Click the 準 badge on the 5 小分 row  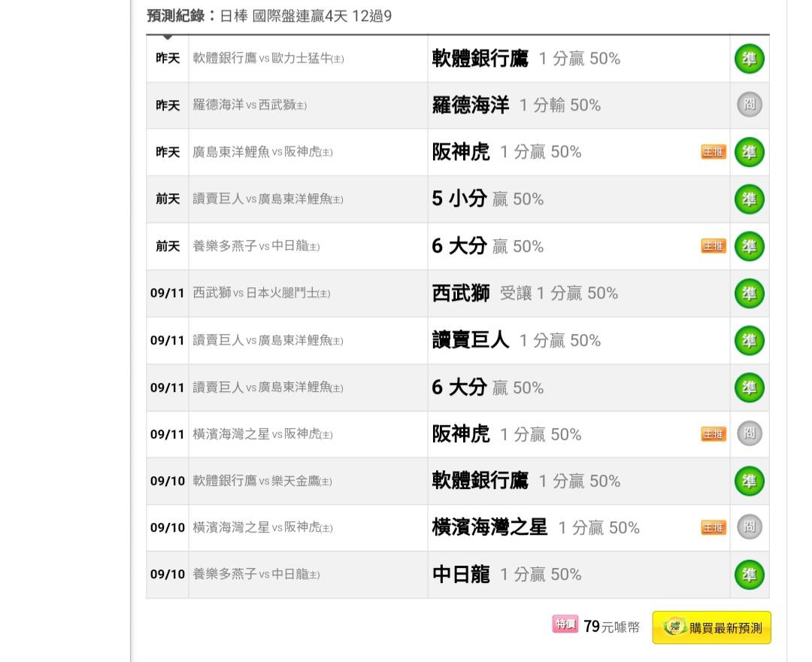click(750, 199)
